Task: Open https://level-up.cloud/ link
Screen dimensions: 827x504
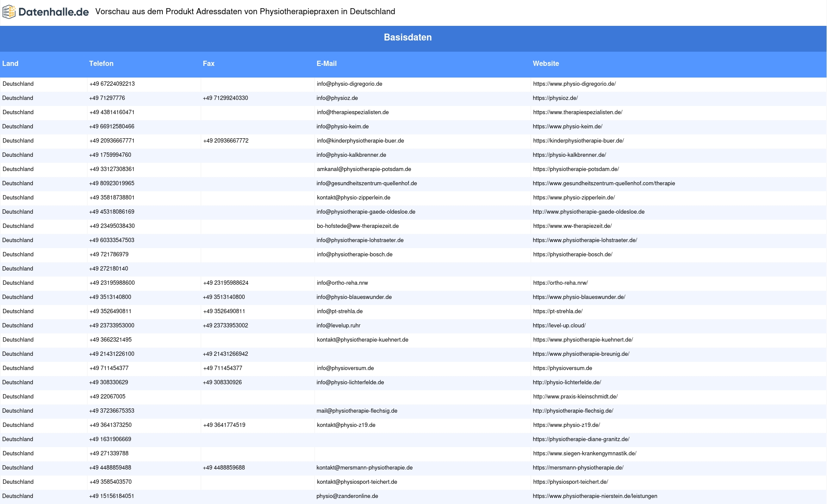Action: (x=559, y=326)
